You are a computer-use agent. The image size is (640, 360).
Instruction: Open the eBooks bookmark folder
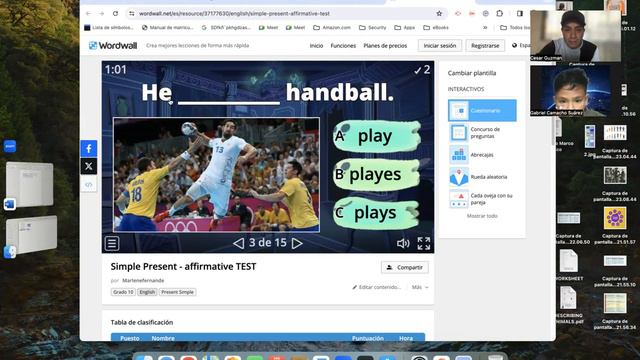point(436,27)
